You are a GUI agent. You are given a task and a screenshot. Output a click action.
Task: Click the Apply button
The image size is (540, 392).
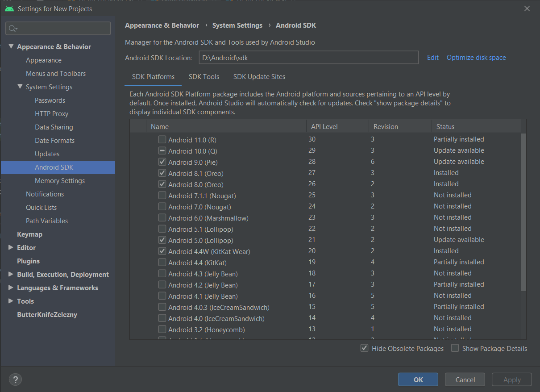(512, 379)
